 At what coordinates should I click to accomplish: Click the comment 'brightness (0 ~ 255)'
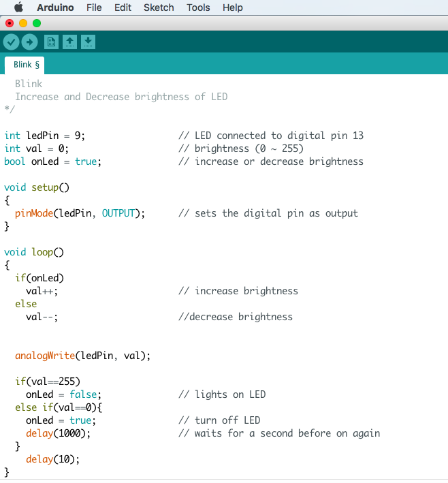tap(249, 149)
